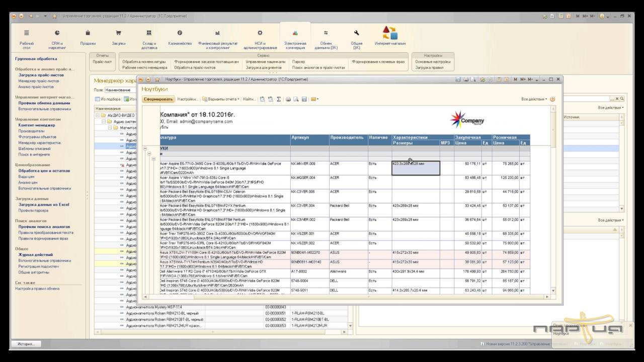The width and height of the screenshot is (644, 362).
Task: Open the Парсер service command
Action: [298, 61]
